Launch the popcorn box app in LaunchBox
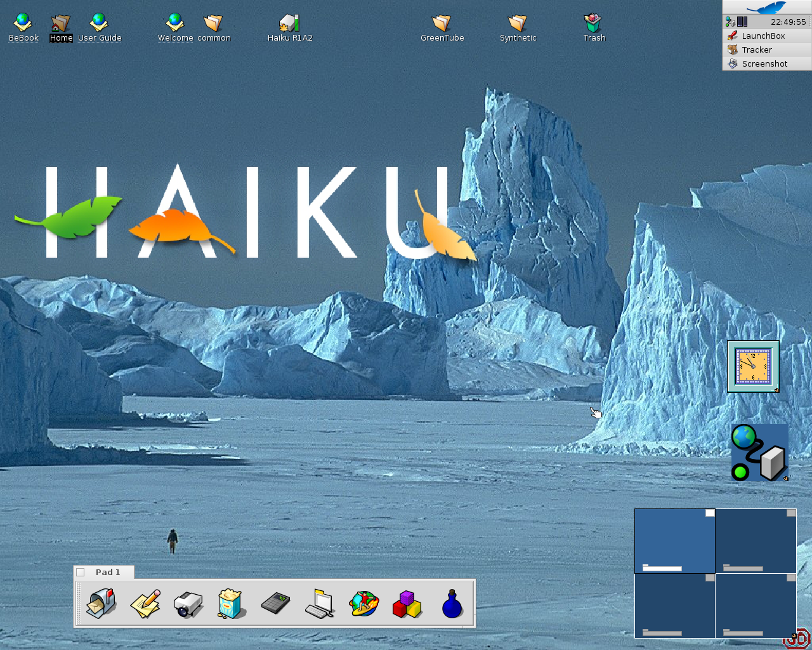 [231, 603]
